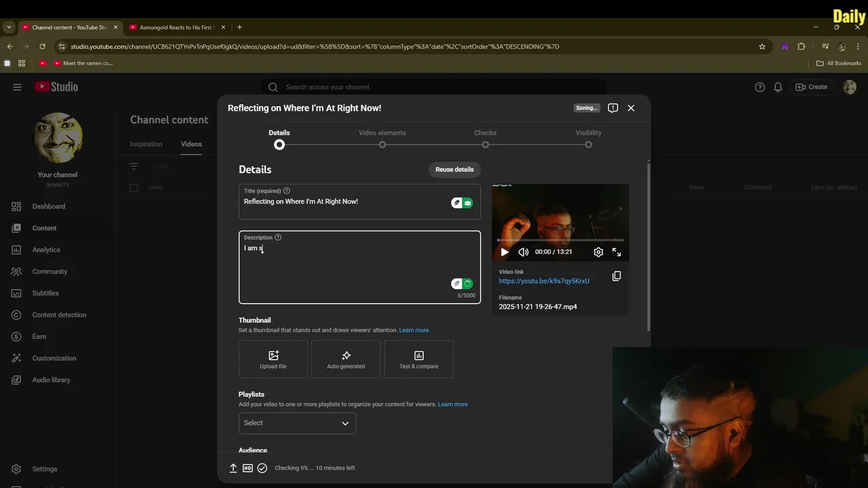Viewport: 868px width, 488px height.
Task: Play the video preview
Action: 505,252
